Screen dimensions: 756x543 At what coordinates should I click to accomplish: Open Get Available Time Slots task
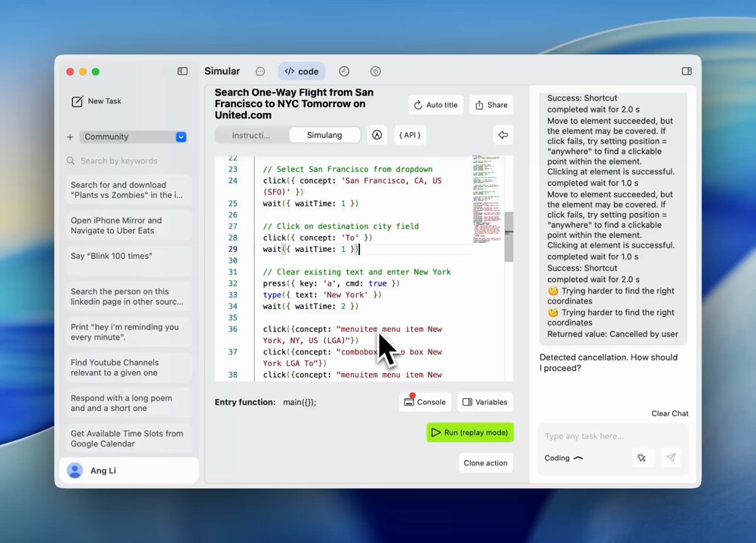click(x=128, y=438)
